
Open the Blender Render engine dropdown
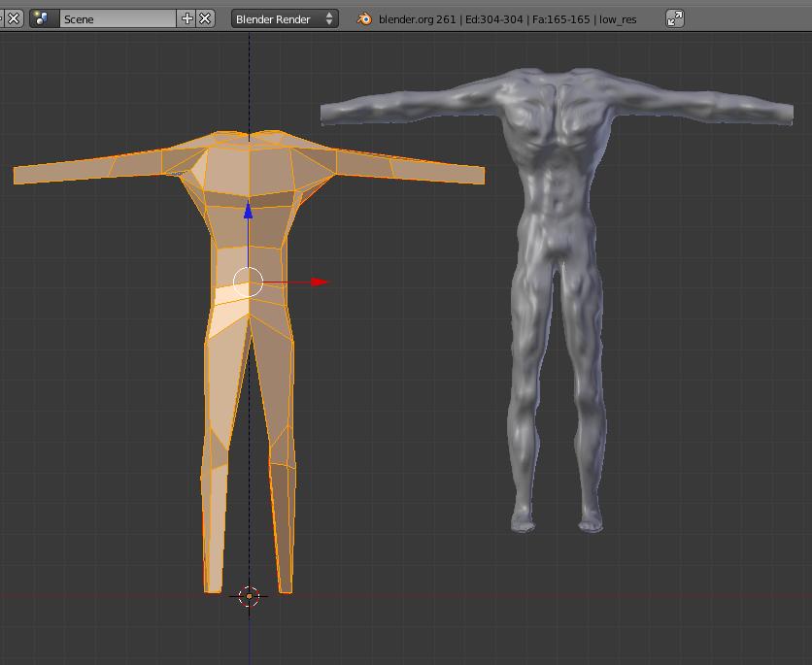(x=285, y=18)
